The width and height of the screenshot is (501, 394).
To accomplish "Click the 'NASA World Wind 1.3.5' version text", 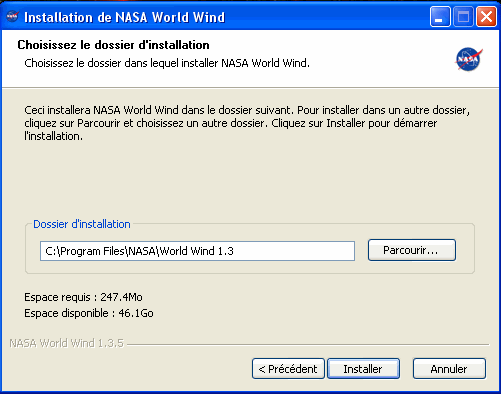I will tap(66, 343).
